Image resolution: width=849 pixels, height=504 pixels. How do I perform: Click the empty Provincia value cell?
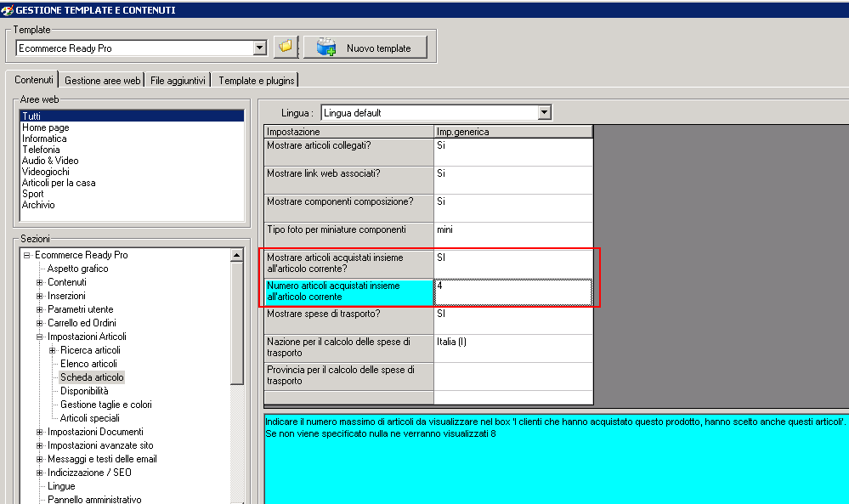coord(513,377)
